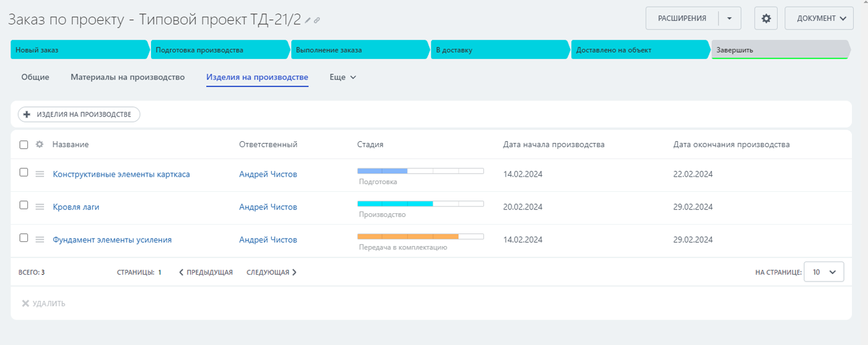
Task: Go to СЛЕДУЮЩАЯ page
Action: (271, 272)
